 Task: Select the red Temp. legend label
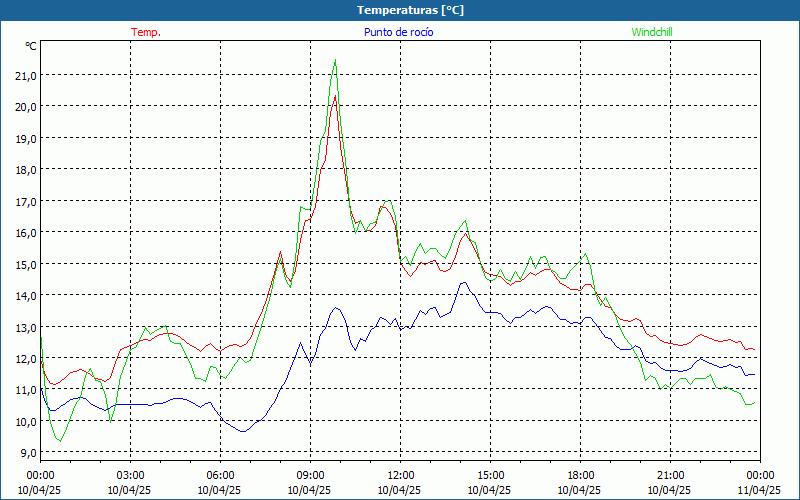tap(146, 32)
